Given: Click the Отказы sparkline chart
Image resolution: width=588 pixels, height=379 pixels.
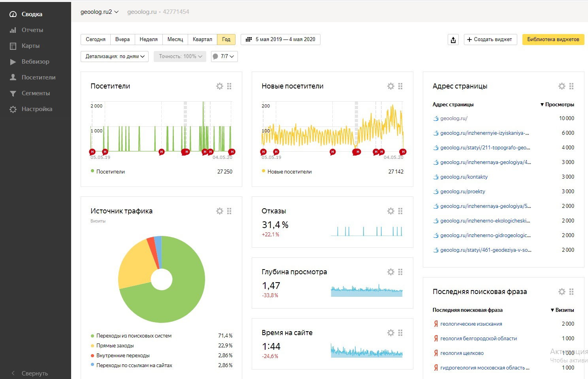Looking at the screenshot, I should pos(367,231).
